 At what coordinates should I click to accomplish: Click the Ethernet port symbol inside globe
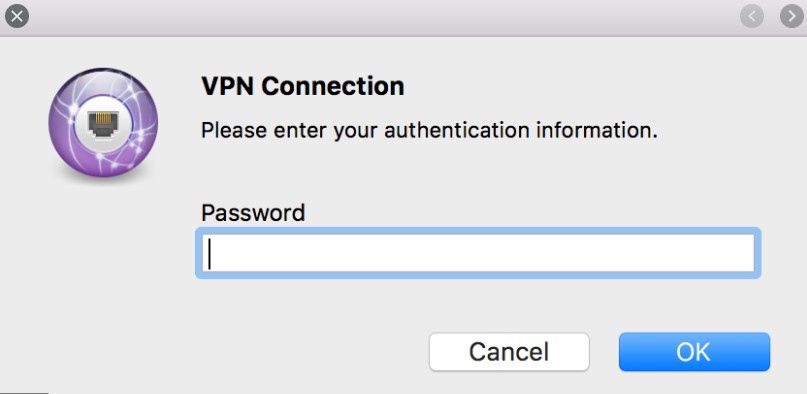pyautogui.click(x=103, y=122)
